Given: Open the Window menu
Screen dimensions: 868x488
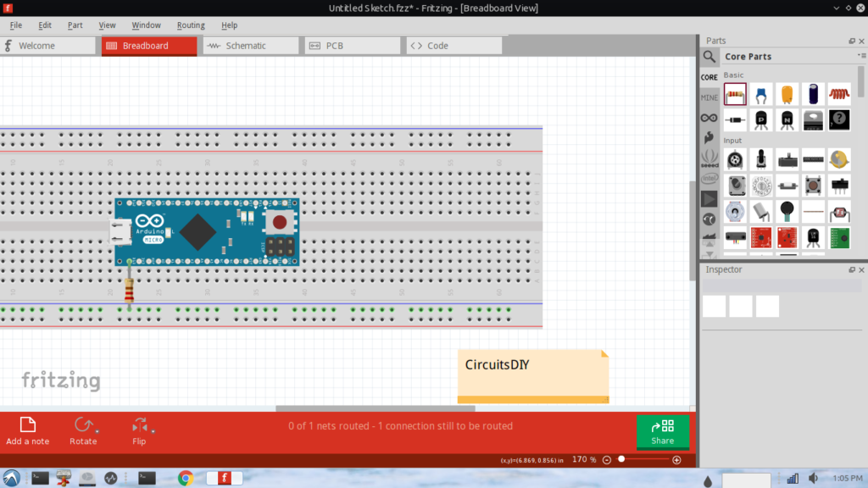Looking at the screenshot, I should [146, 25].
